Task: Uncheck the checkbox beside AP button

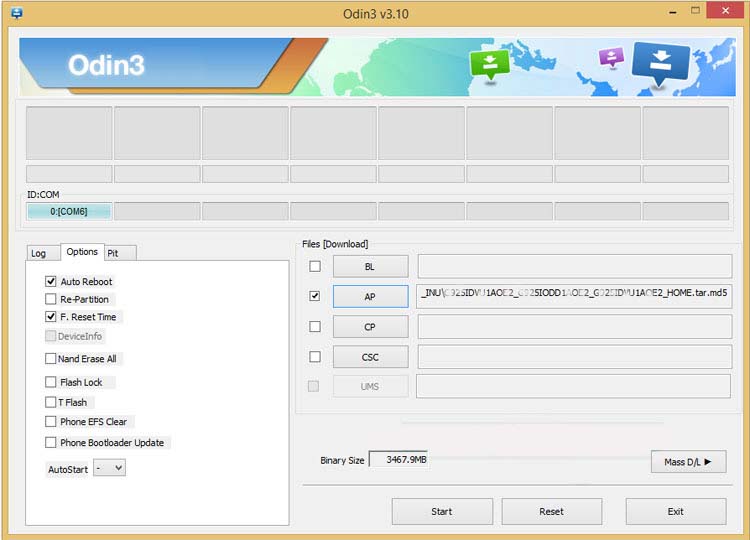Action: 315,296
